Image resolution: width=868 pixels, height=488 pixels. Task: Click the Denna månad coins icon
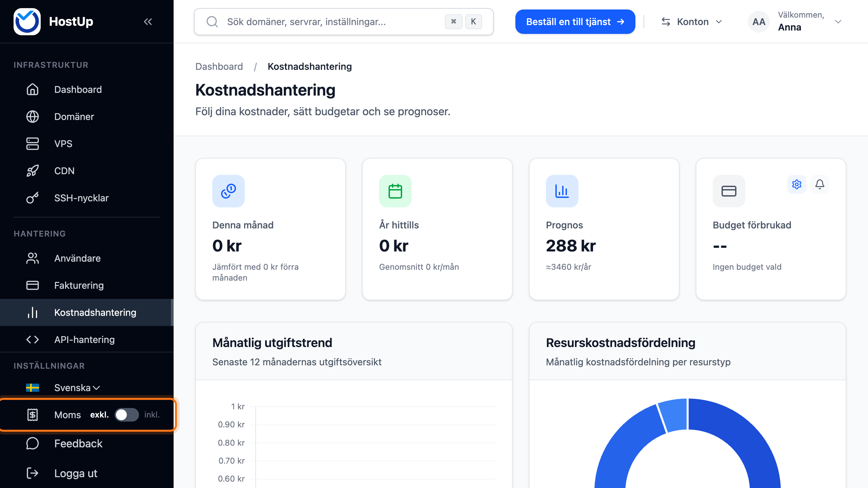pyautogui.click(x=229, y=191)
